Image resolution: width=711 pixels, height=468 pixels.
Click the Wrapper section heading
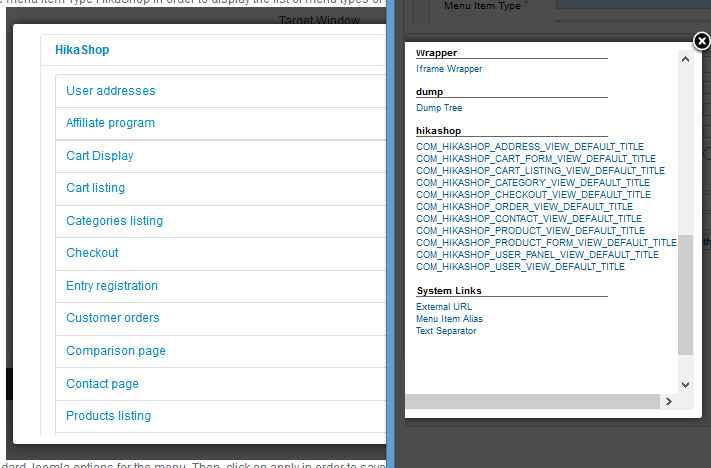point(436,53)
